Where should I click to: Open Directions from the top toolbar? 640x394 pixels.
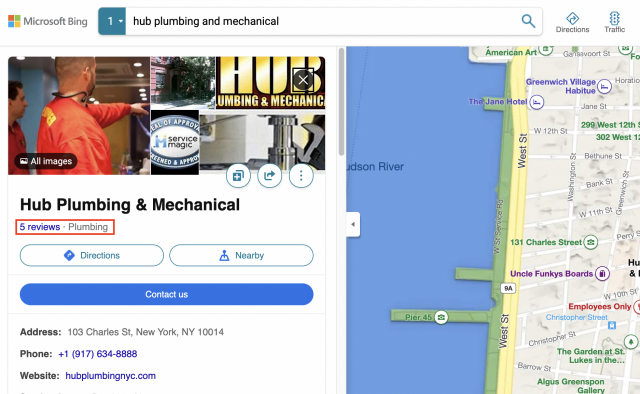click(x=572, y=22)
